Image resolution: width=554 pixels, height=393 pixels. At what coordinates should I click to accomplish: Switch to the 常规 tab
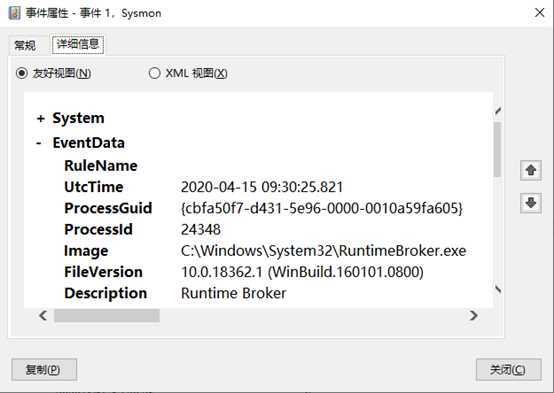click(x=25, y=46)
